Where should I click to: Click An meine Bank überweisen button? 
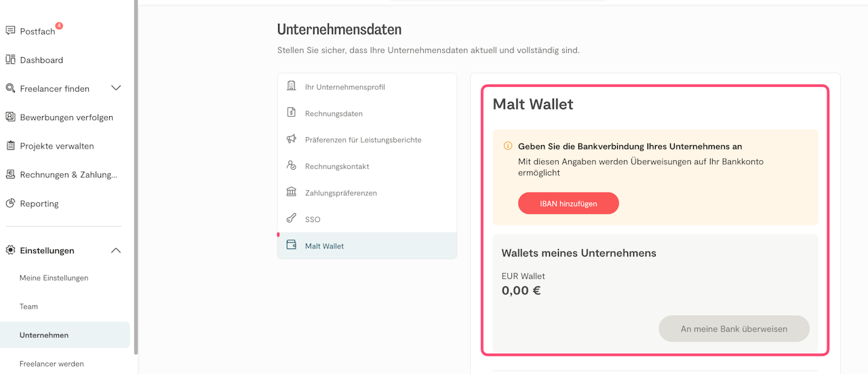734,329
